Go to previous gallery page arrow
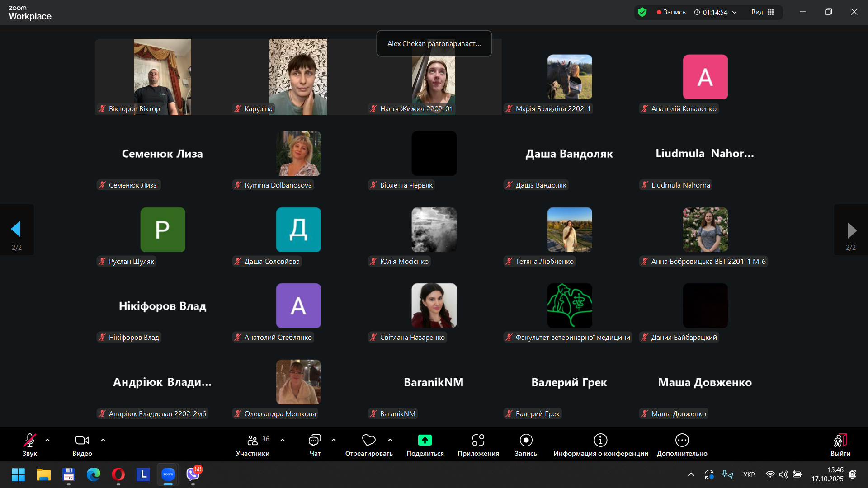The height and width of the screenshot is (488, 868). point(16,230)
